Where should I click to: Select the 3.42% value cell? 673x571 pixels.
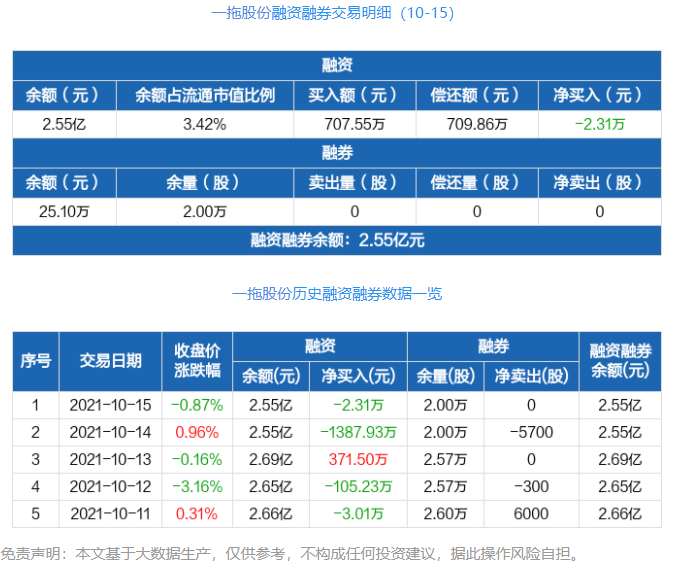pos(205,125)
